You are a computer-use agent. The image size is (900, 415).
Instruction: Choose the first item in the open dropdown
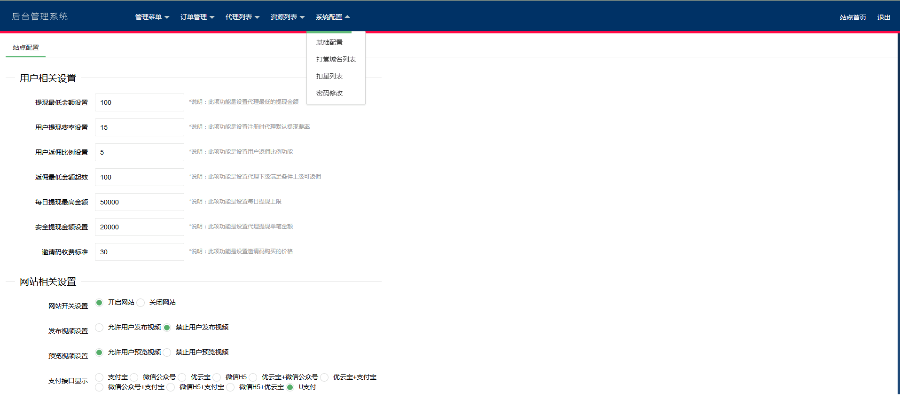click(329, 43)
